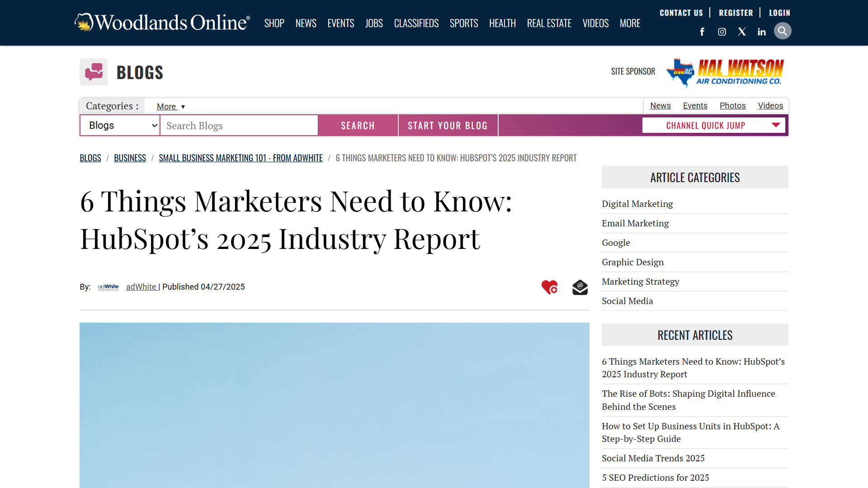Viewport: 868px width, 488px height.
Task: Open the Facebook social icon
Action: tap(702, 32)
